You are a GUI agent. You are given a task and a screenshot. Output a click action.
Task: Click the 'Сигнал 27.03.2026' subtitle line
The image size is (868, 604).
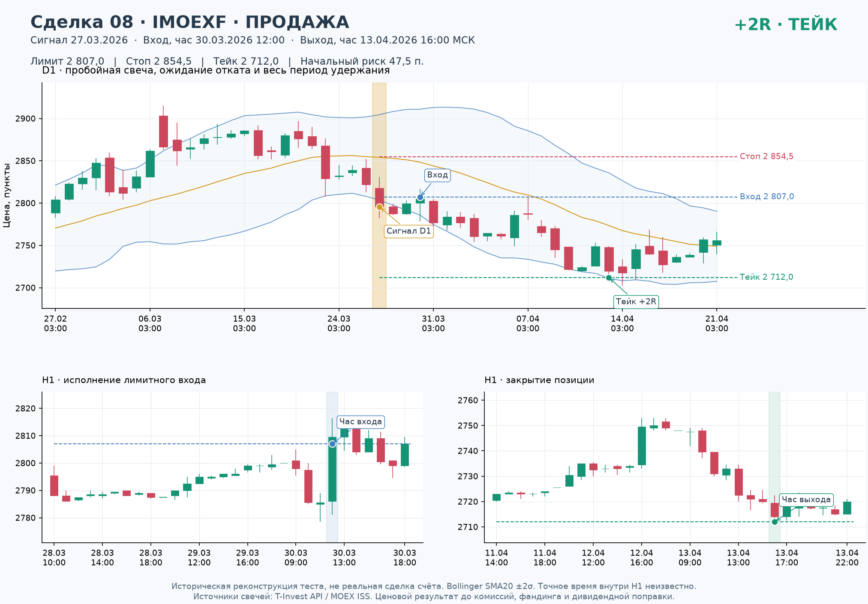tap(252, 40)
